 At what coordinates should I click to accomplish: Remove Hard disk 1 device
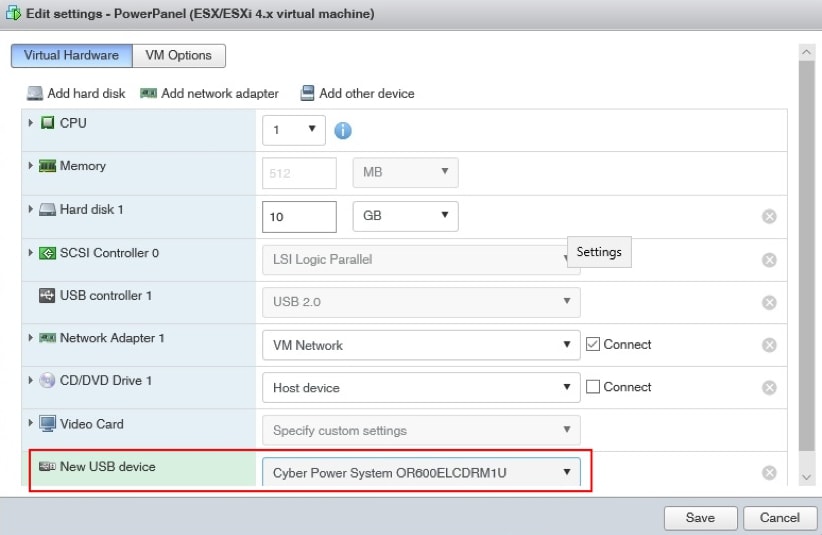pyautogui.click(x=769, y=216)
